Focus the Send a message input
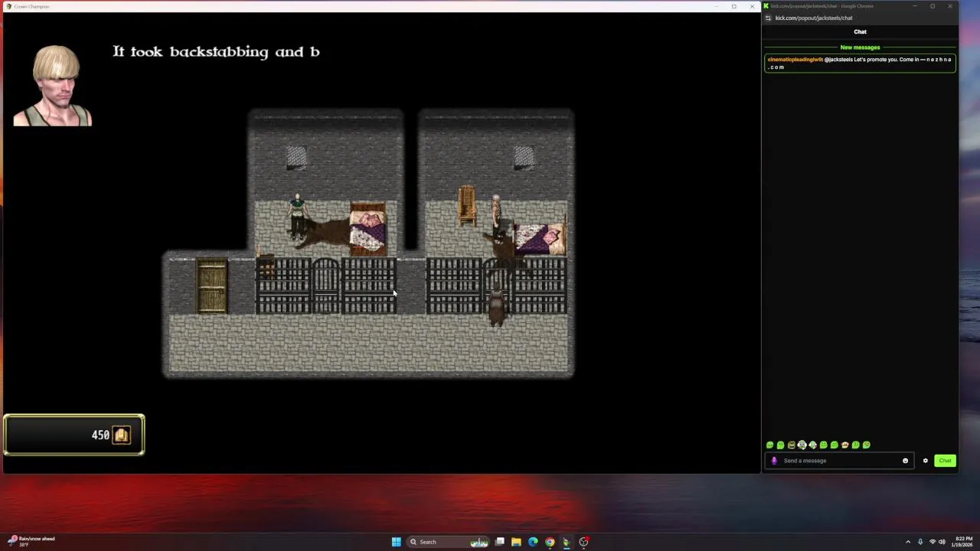Image resolution: width=980 pixels, height=551 pixels. pyautogui.click(x=838, y=461)
